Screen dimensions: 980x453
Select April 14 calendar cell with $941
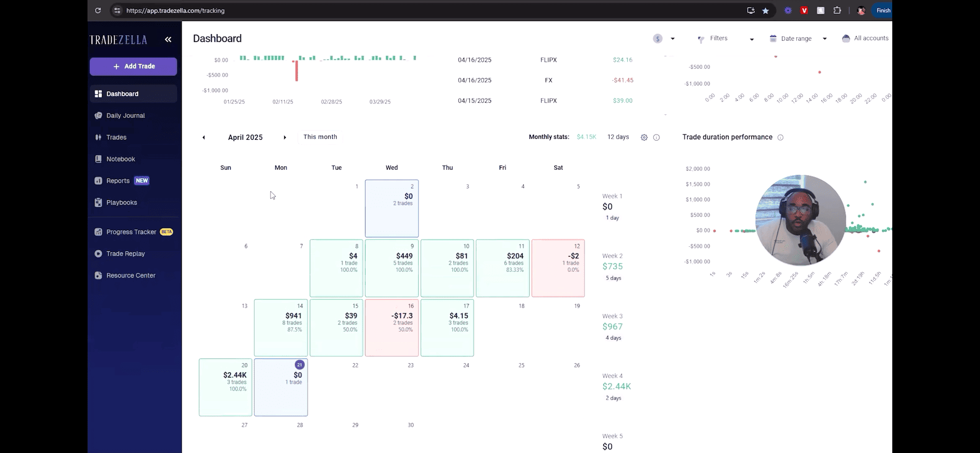pos(281,328)
